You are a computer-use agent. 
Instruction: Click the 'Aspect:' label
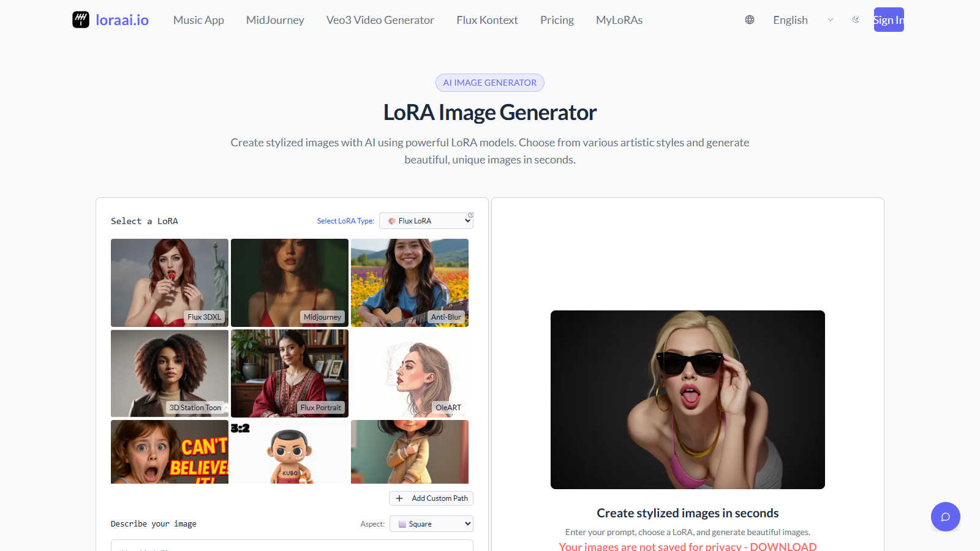coord(372,524)
